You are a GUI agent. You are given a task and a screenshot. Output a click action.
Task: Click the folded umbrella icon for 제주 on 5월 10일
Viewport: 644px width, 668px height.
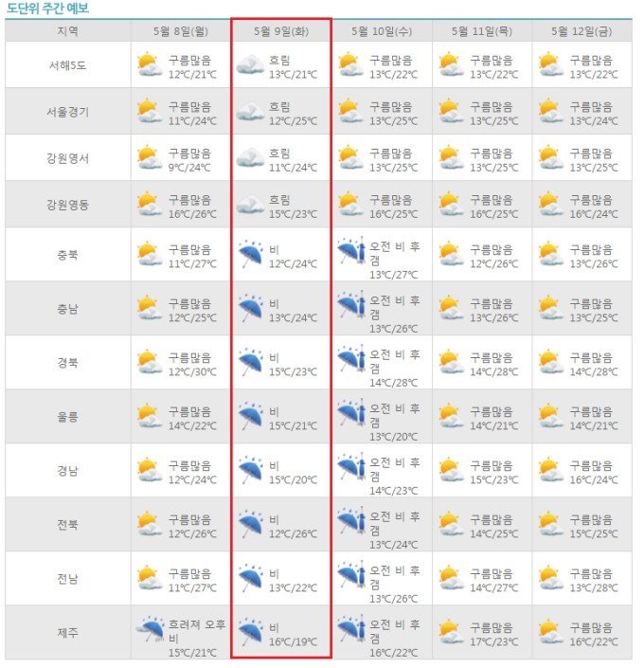coord(351,629)
